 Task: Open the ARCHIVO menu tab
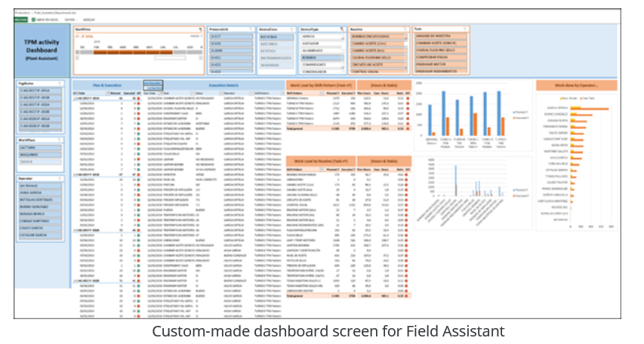pyautogui.click(x=21, y=20)
